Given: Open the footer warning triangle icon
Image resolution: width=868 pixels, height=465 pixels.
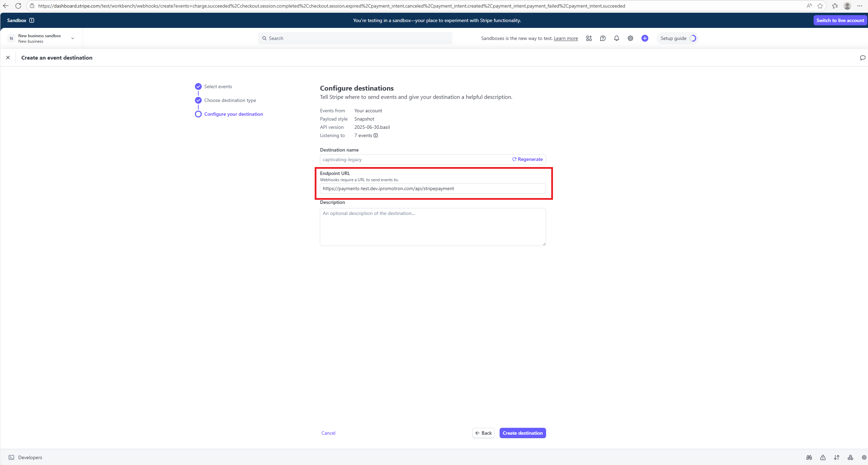Looking at the screenshot, I should tap(823, 457).
